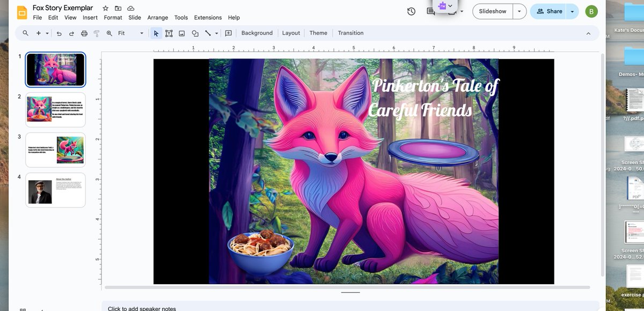Click the slide title Pinkerton's Tale text

[434, 98]
